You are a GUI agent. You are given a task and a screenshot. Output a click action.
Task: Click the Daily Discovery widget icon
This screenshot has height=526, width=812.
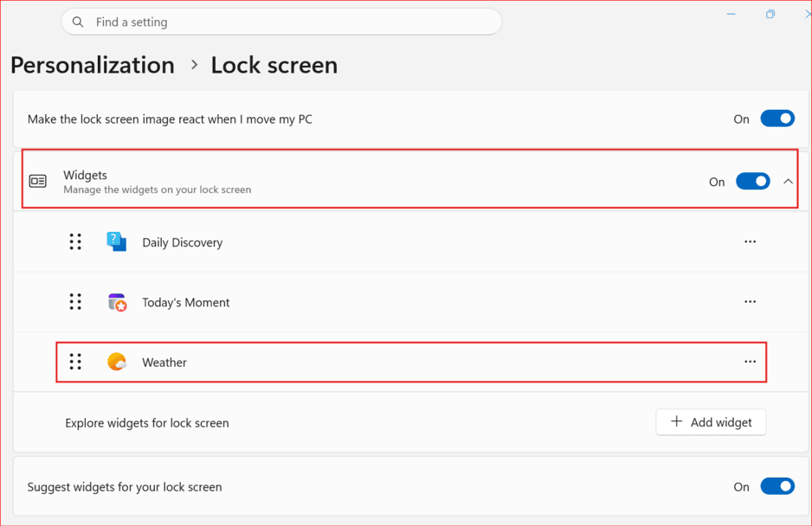117,241
